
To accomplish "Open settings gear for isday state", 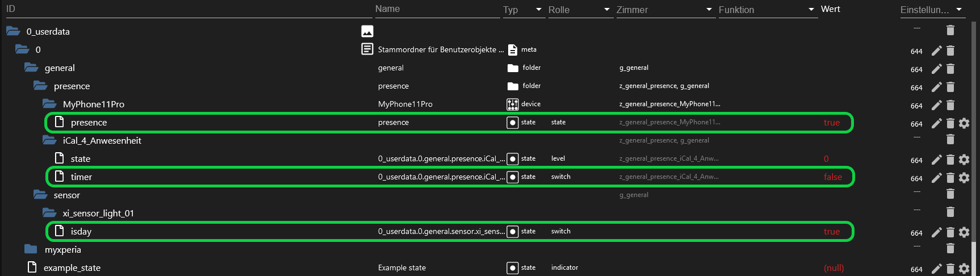I will pos(964,232).
